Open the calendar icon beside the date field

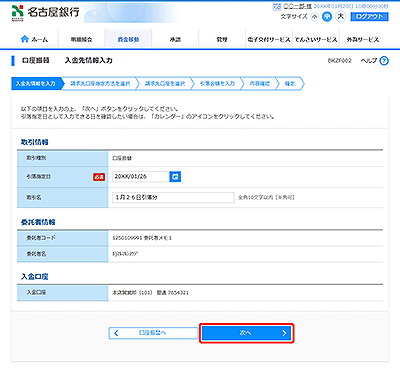tap(175, 177)
